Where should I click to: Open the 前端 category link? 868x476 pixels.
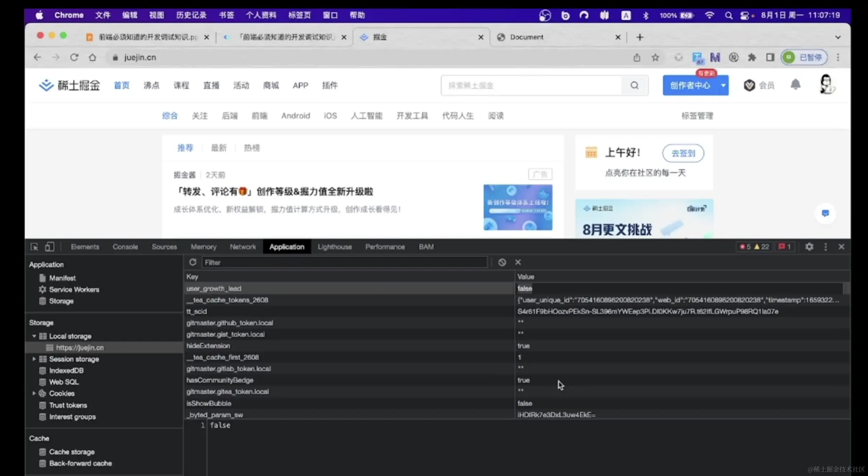click(x=259, y=116)
